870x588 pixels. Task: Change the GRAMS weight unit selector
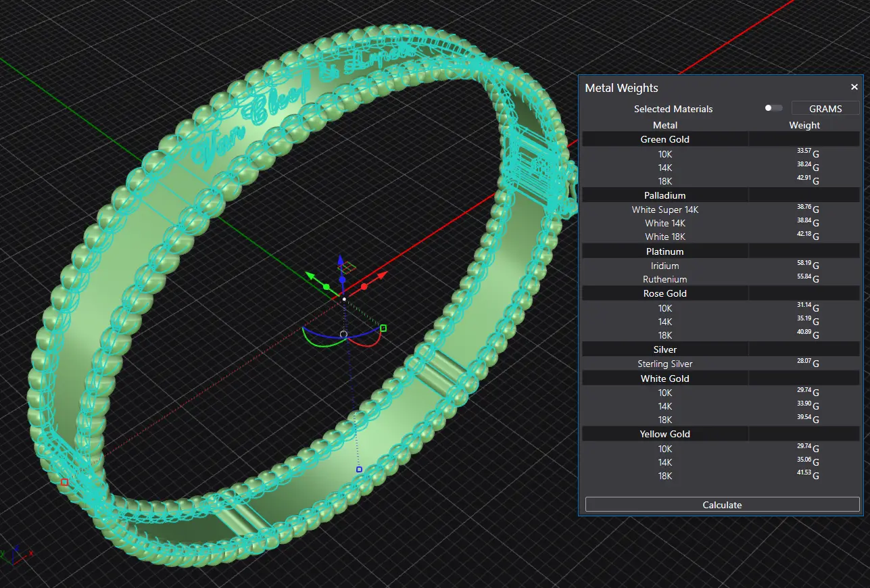(825, 109)
